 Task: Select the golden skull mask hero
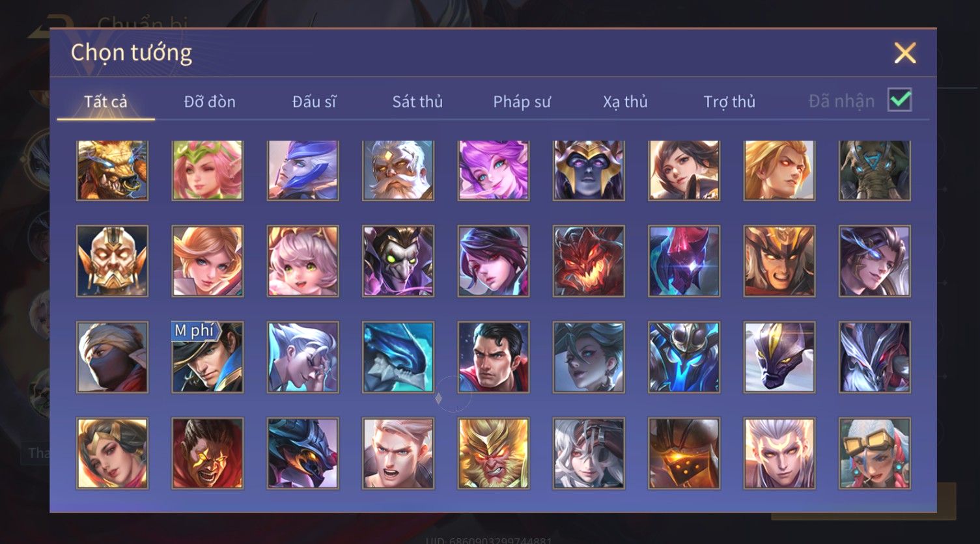coord(112,261)
